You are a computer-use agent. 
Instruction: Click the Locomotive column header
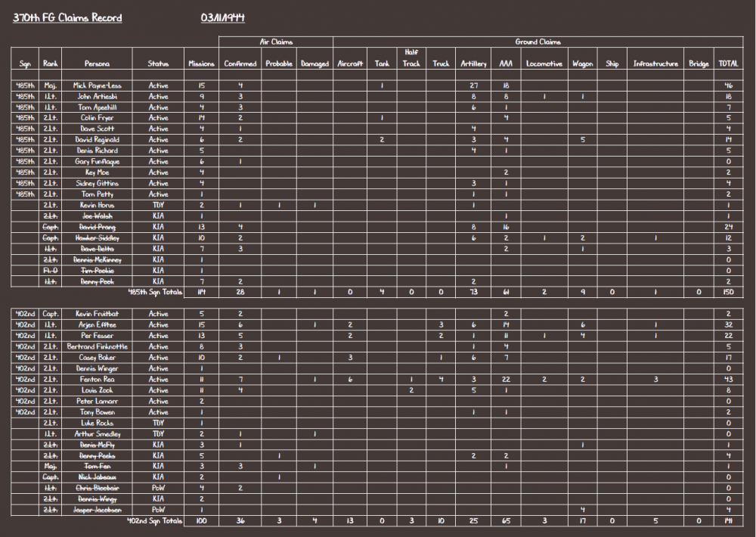pyautogui.click(x=544, y=64)
